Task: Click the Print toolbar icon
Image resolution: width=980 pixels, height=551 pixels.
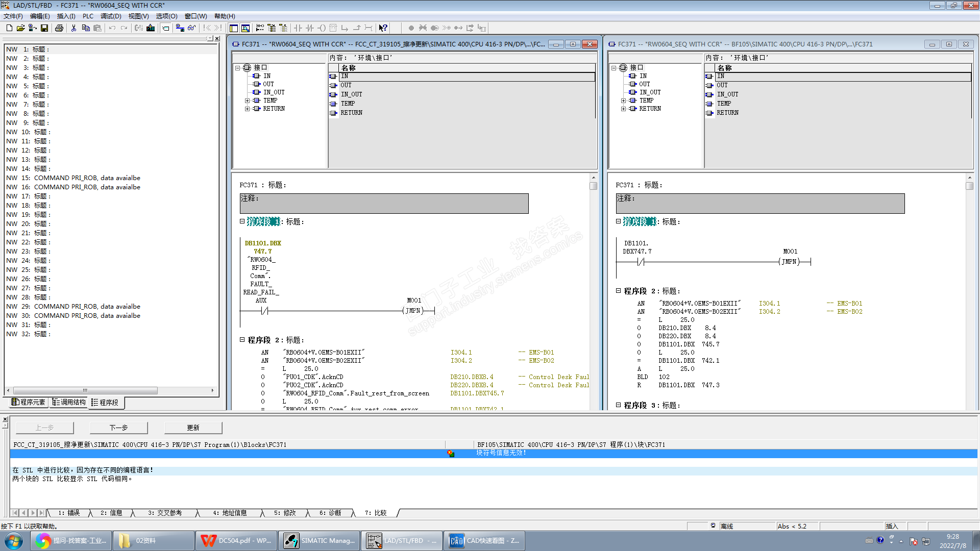Action: pyautogui.click(x=59, y=28)
